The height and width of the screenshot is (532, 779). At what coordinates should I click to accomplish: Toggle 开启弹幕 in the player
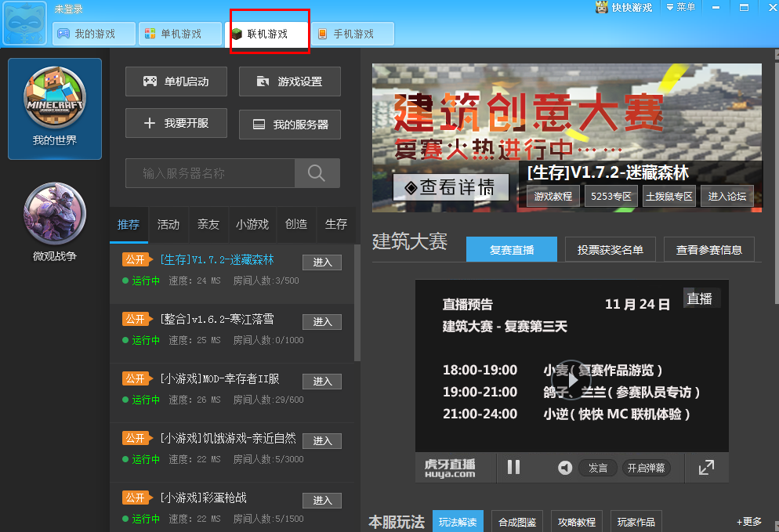[x=646, y=468]
